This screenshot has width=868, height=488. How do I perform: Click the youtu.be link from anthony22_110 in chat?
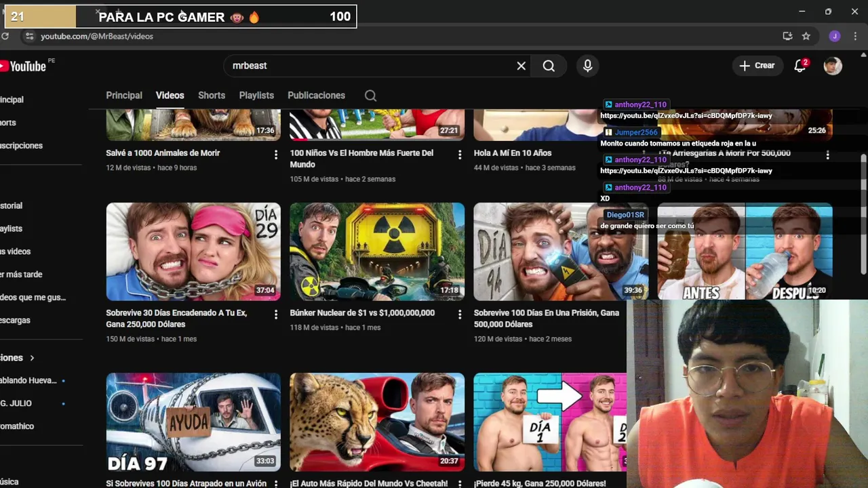coord(686,116)
